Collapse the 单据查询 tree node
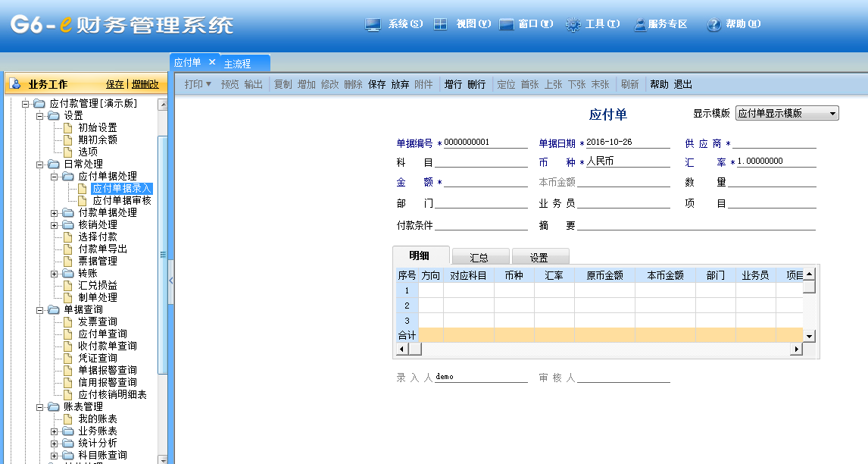Image resolution: width=868 pixels, height=464 pixels. 40,309
